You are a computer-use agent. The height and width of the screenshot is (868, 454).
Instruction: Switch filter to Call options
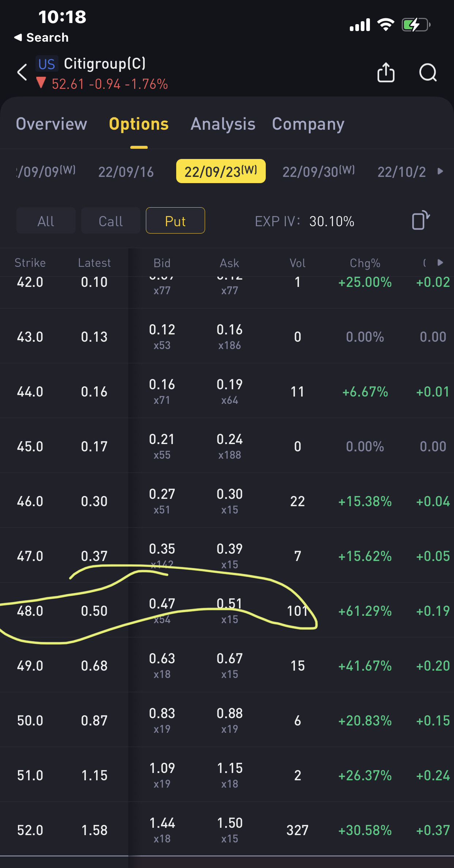[111, 221]
